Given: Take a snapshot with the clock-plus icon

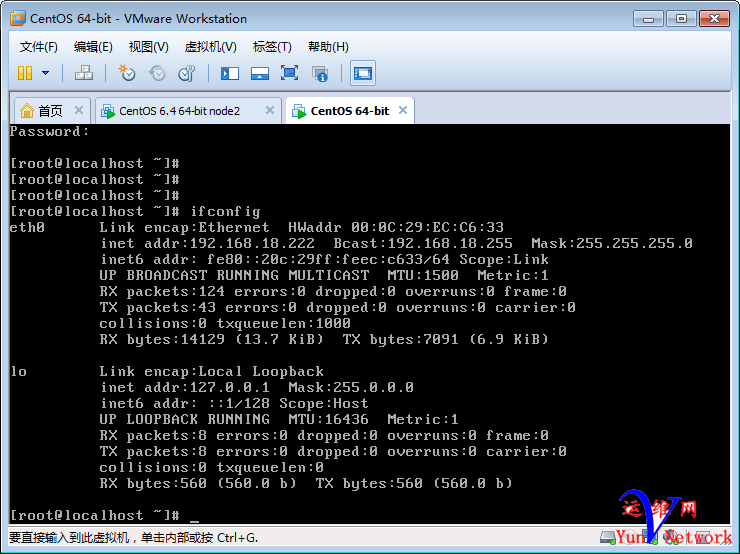Looking at the screenshot, I should click(x=126, y=73).
